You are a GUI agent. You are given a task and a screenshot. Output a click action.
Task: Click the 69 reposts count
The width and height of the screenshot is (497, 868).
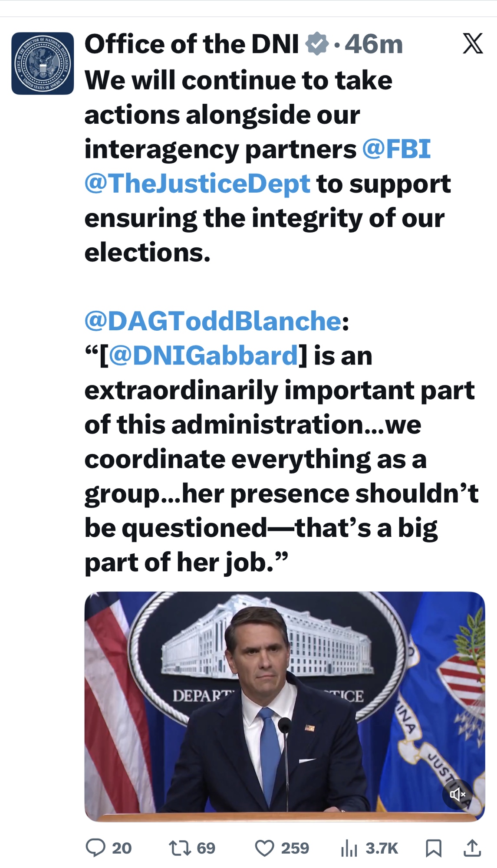(206, 848)
